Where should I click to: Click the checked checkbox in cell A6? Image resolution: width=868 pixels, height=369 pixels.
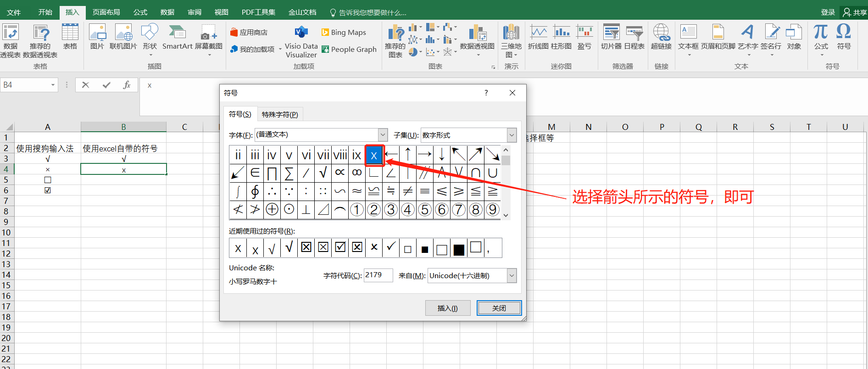48,190
